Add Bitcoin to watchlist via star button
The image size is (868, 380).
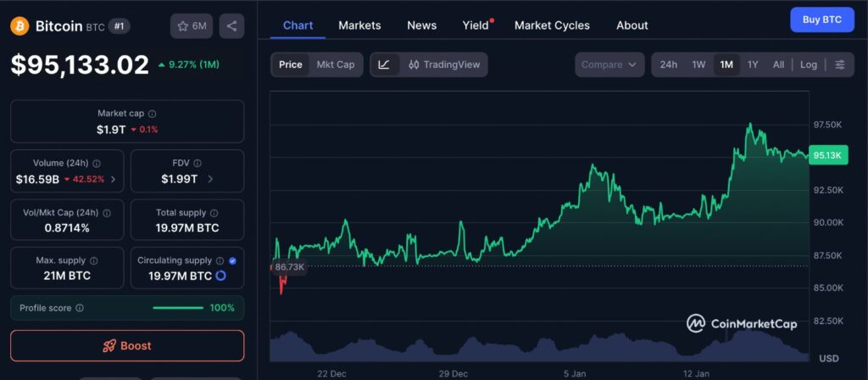192,26
